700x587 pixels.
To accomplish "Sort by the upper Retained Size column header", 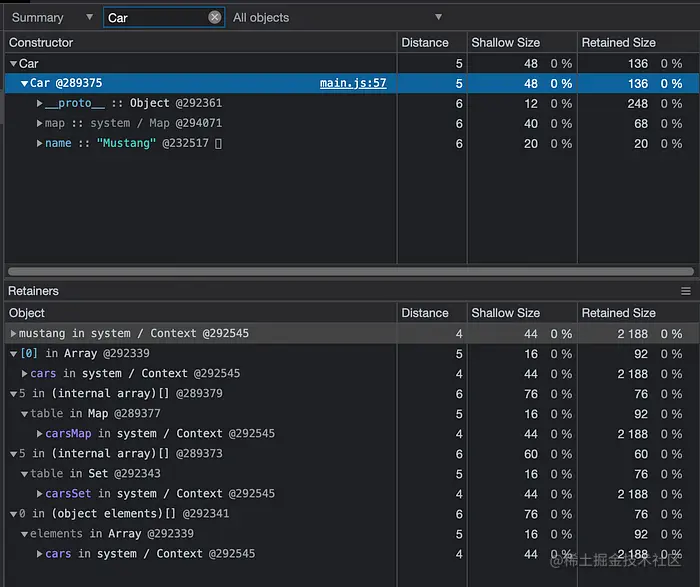I will (x=618, y=43).
